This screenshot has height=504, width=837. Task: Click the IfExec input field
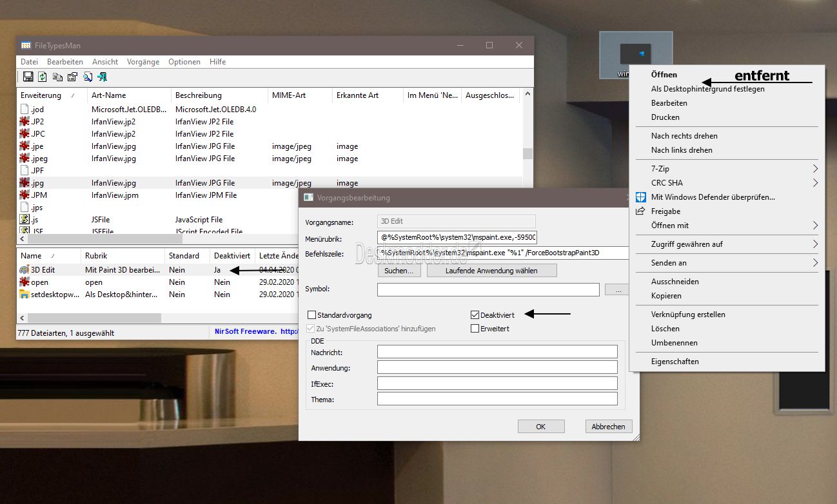pos(497,383)
